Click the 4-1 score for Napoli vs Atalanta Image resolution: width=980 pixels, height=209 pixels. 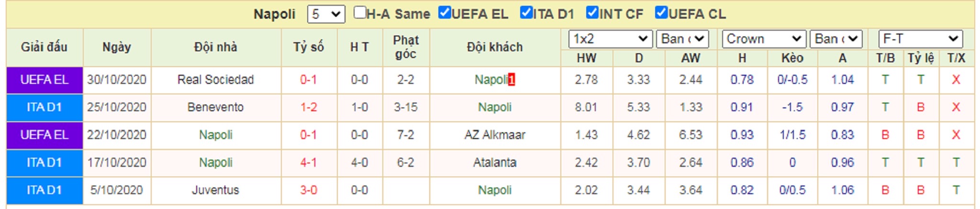point(309,163)
